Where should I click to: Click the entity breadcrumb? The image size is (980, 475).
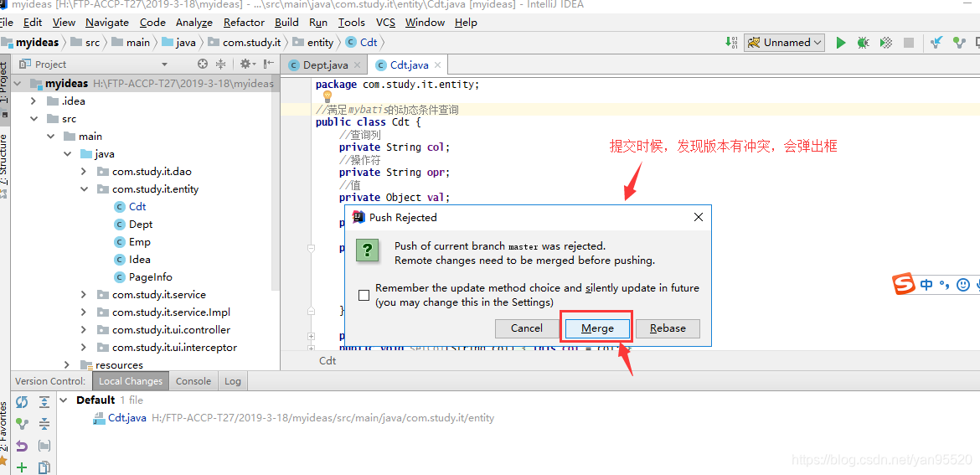[x=313, y=43]
